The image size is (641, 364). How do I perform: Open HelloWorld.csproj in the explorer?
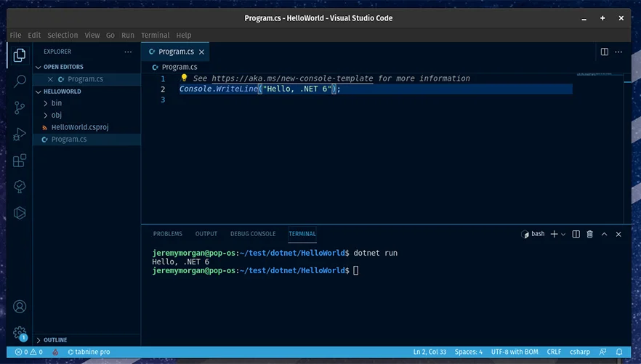(x=79, y=127)
